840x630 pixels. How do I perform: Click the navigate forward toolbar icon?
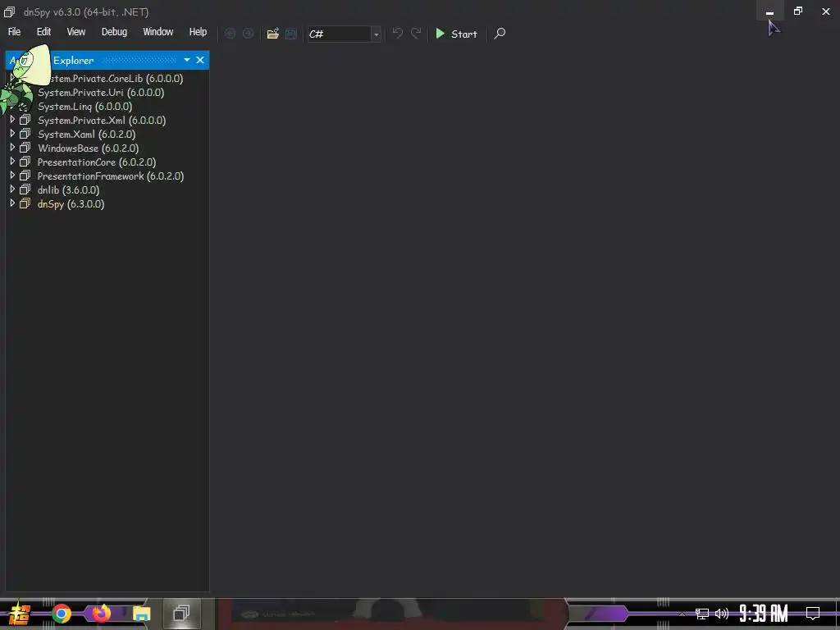pos(248,34)
